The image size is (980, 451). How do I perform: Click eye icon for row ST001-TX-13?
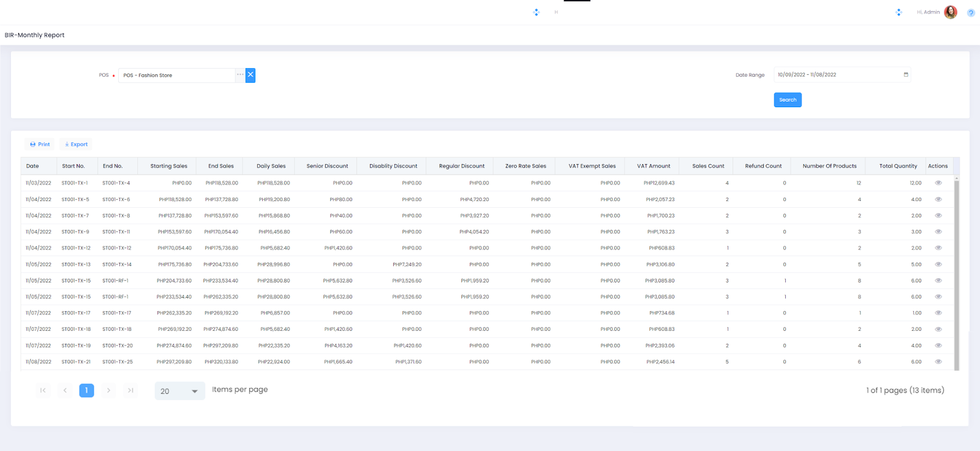point(938,265)
